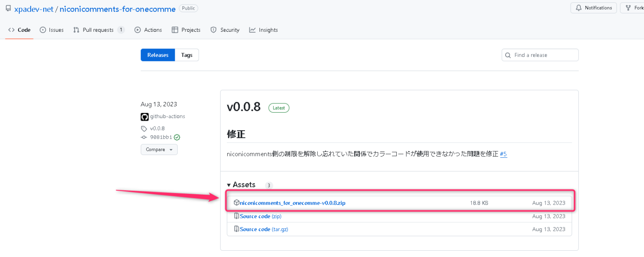Screen dimensions: 644x257
Task: Download niconicomments_for_onecomme-v0.0.8.zip
Action: click(x=292, y=203)
